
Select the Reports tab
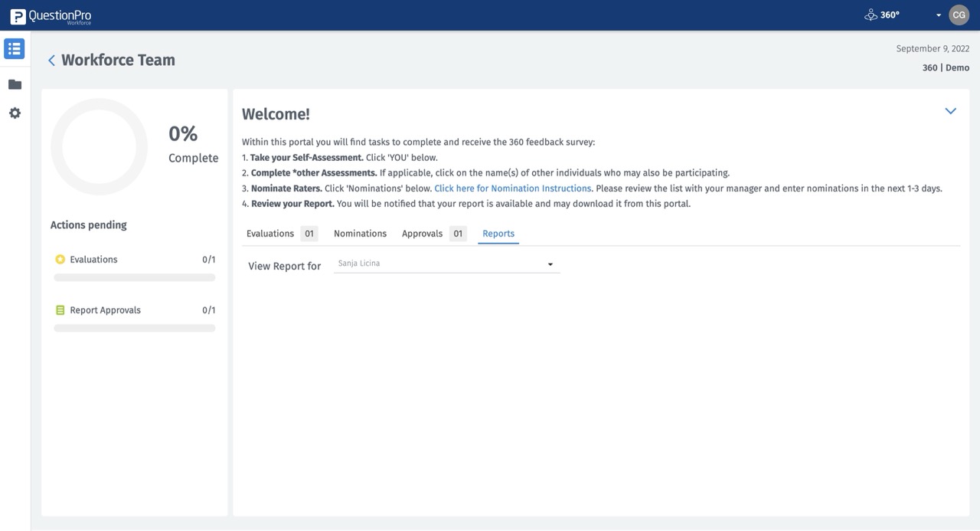[x=498, y=233]
